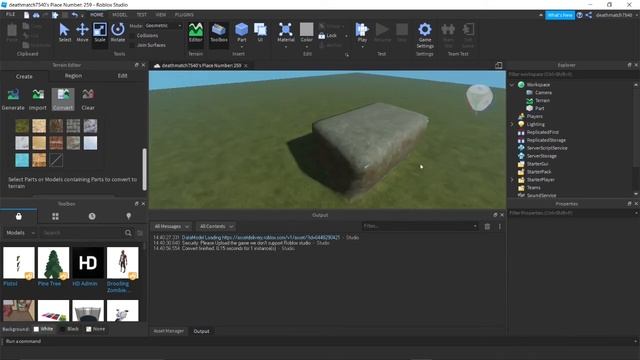This screenshot has height=360, width=640.
Task: Click the new file icon in the quick access bar
Action: [27, 15]
